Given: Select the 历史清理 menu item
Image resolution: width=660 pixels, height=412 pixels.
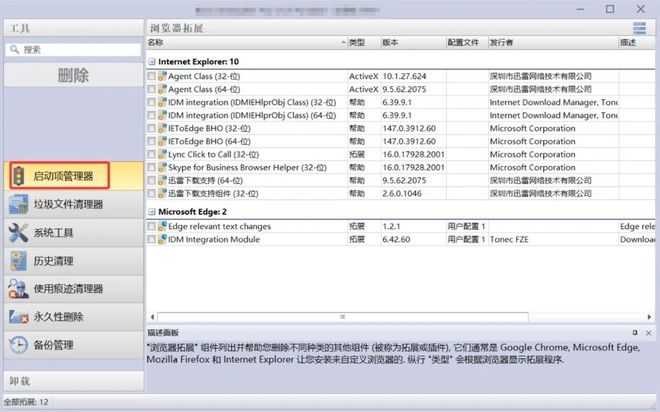Looking at the screenshot, I should (74, 261).
